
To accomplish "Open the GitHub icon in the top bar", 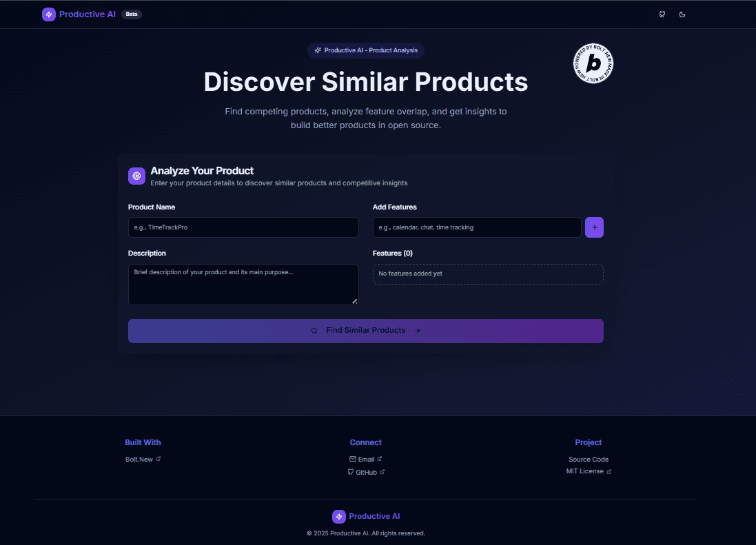I will tap(662, 14).
